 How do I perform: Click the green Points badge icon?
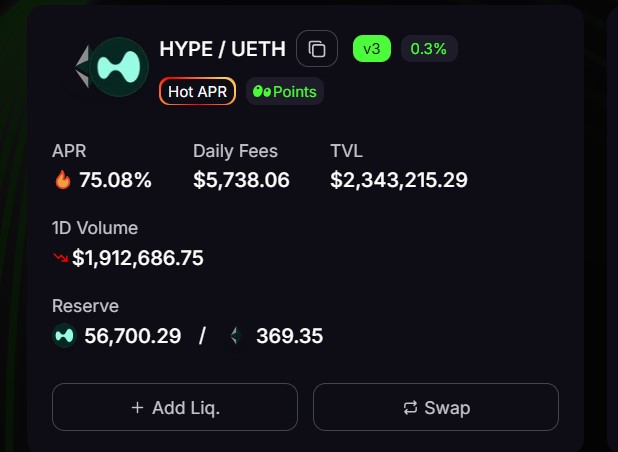[262, 91]
